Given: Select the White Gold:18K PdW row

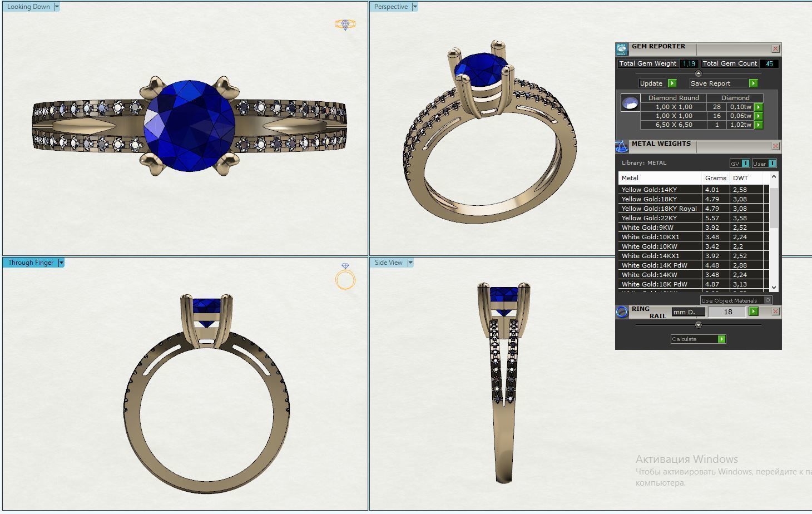Looking at the screenshot, I should click(694, 284).
